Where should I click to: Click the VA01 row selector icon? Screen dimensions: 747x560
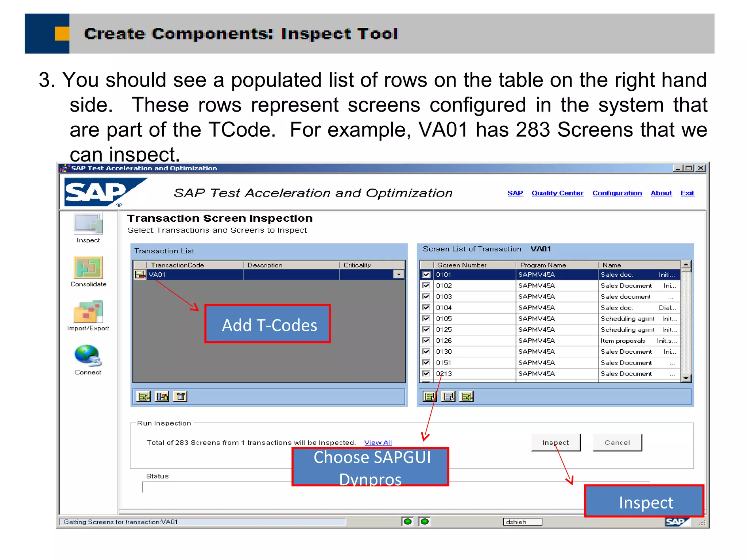140,275
